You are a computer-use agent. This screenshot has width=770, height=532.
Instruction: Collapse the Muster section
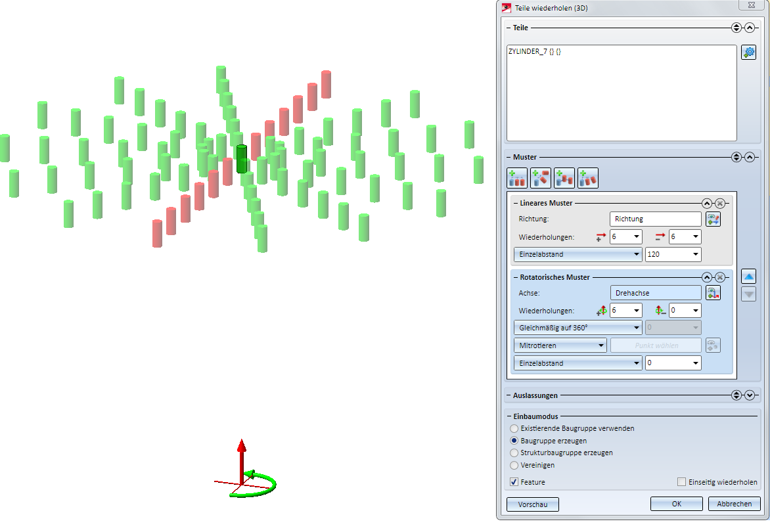[x=750, y=157]
